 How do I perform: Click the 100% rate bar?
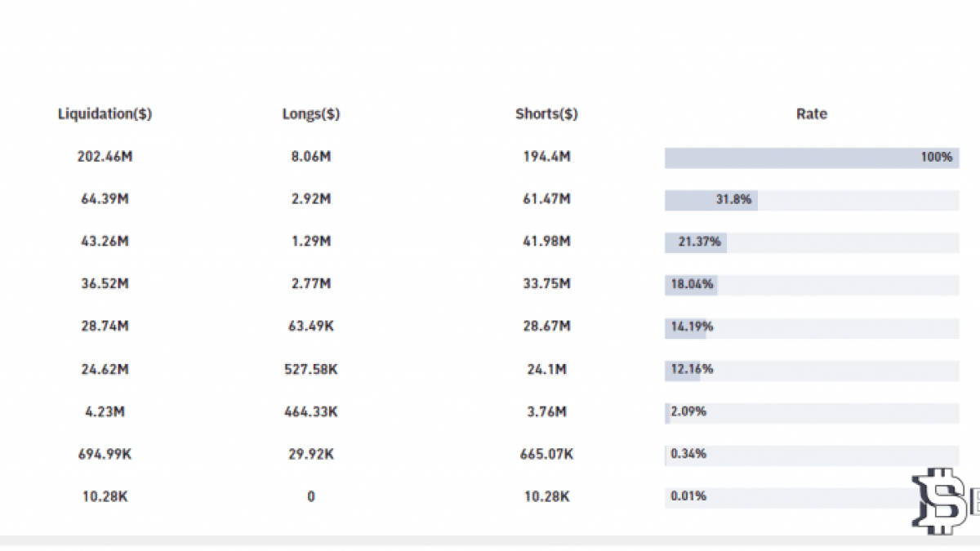coord(812,158)
